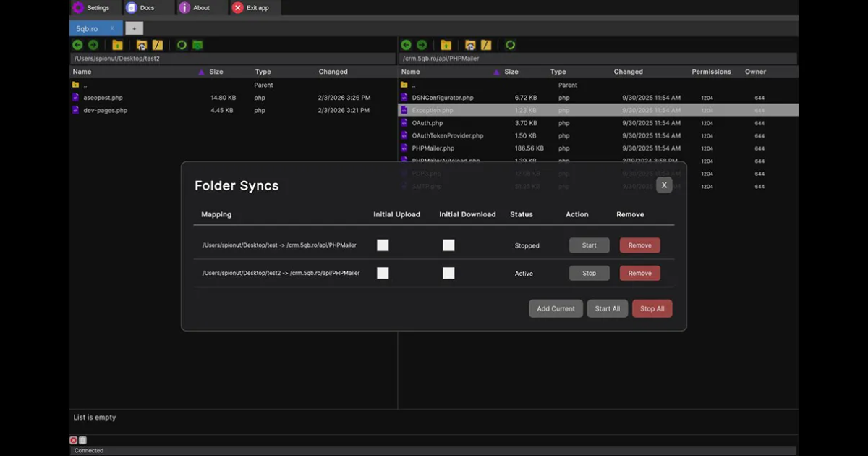
Task: Start the stopped Desktop/test sync
Action: coord(590,245)
